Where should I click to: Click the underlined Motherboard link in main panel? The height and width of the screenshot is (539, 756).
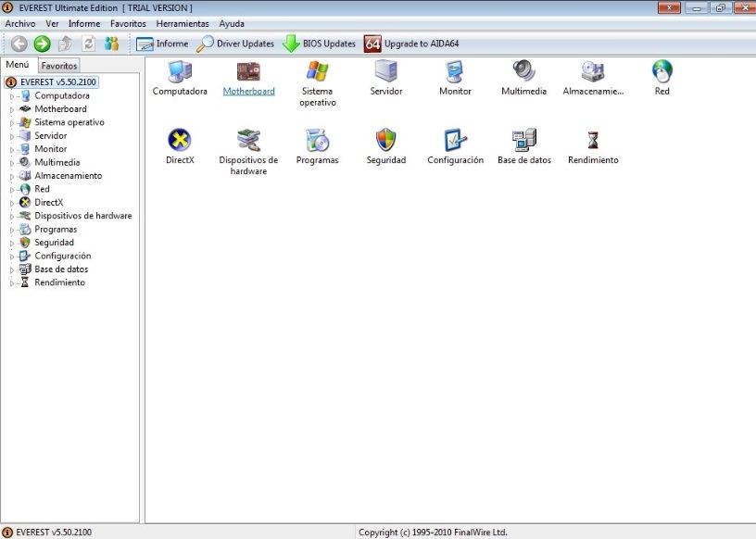248,92
